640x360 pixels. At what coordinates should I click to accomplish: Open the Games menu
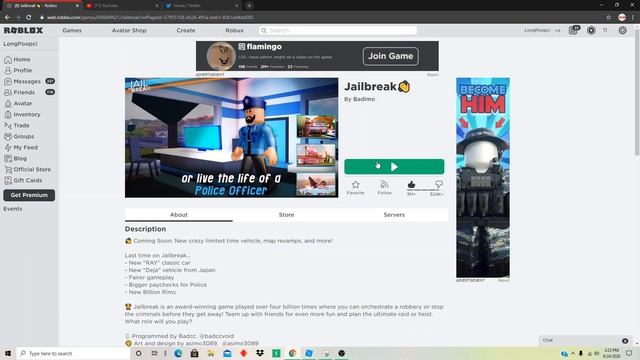pos(72,30)
